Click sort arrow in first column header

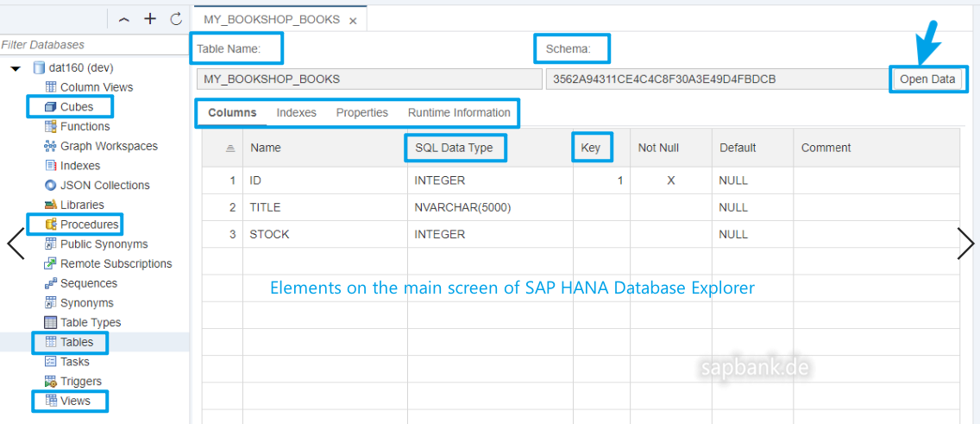pos(230,149)
